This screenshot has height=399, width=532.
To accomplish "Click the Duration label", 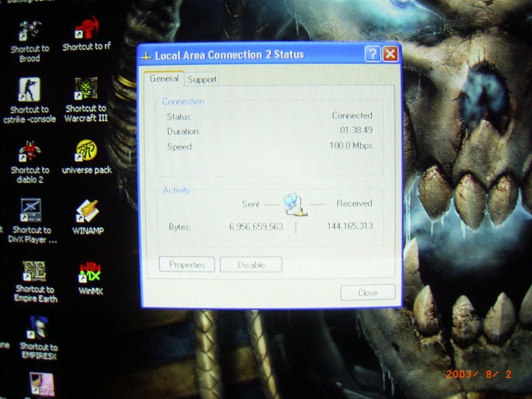I will pos(183,131).
